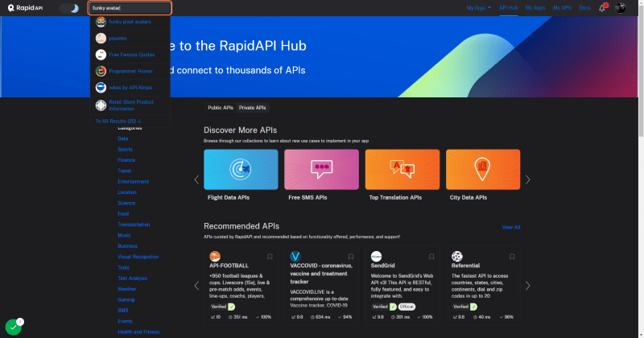The width and height of the screenshot is (644, 338).
Task: Click Retail Store Product Information icon
Action: tap(101, 105)
